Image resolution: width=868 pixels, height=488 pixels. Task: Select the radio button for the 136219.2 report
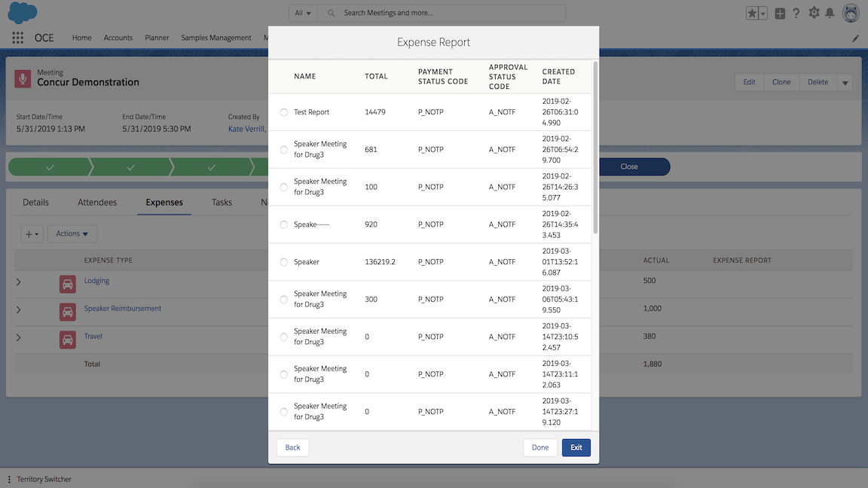pyautogui.click(x=284, y=262)
